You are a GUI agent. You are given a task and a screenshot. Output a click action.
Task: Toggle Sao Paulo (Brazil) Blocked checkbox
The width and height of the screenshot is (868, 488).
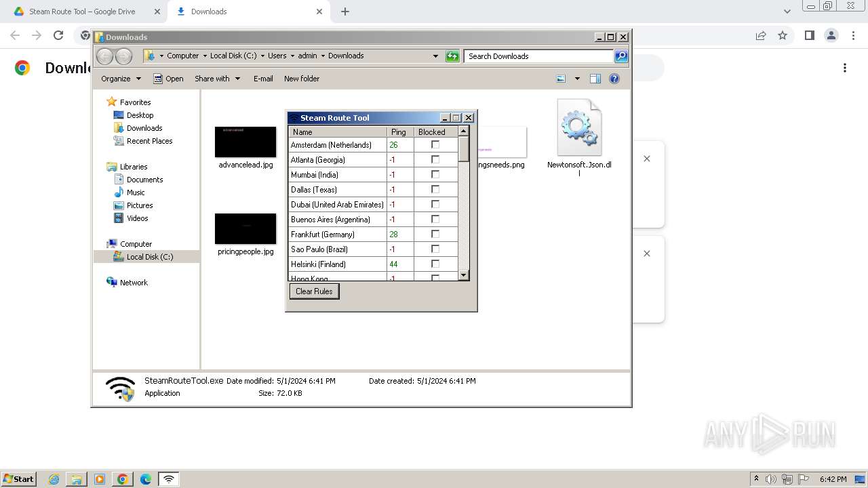tap(435, 249)
